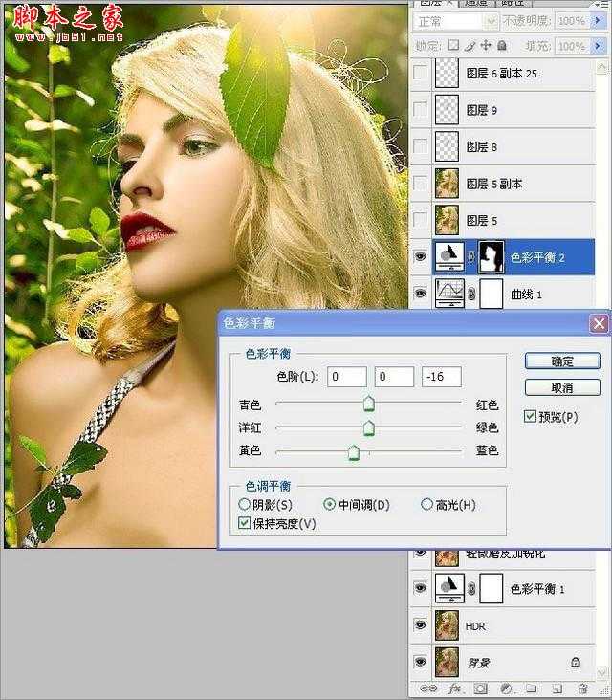
Task: Hide the 曲线 1 layer
Action: 420,294
